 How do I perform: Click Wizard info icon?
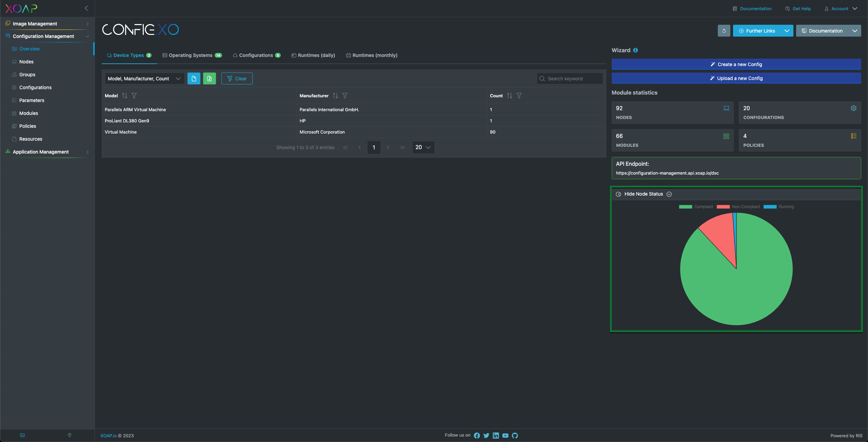tap(635, 50)
